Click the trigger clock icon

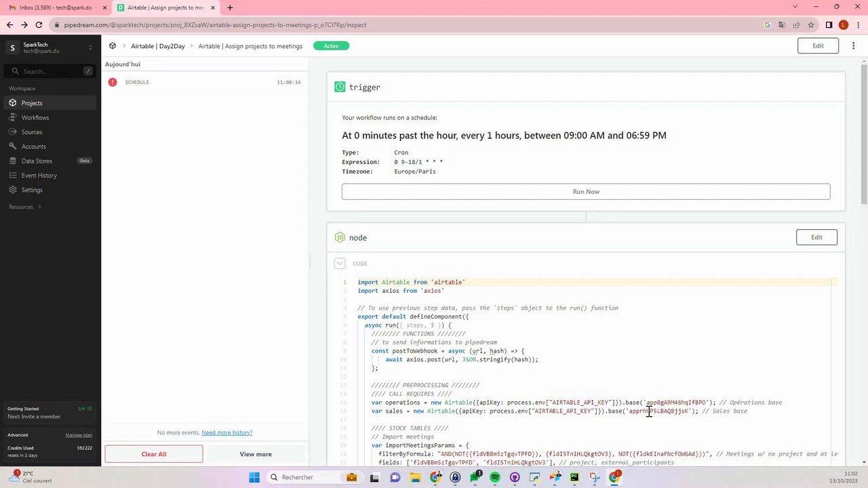(x=340, y=87)
